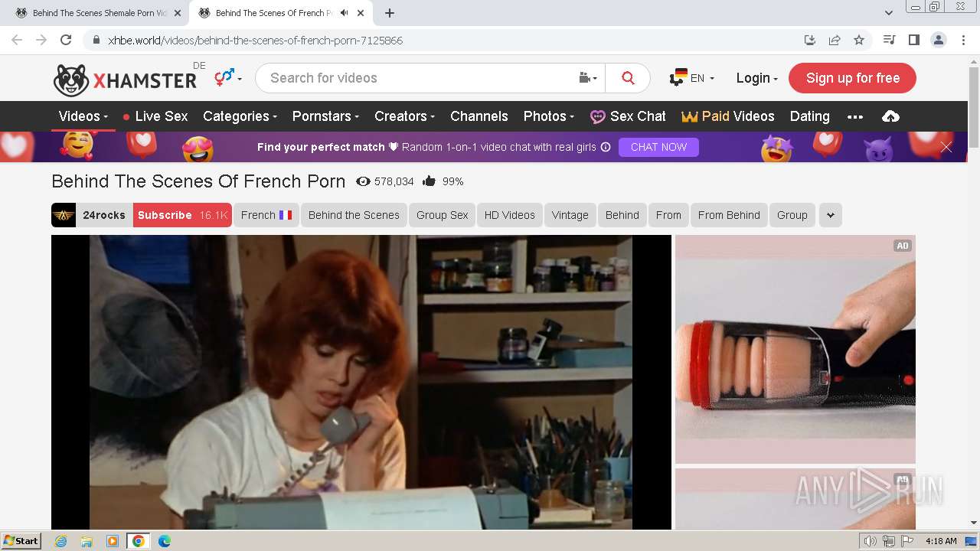This screenshot has width=980, height=551.
Task: Open the Chrome profile icon
Action: 939,40
